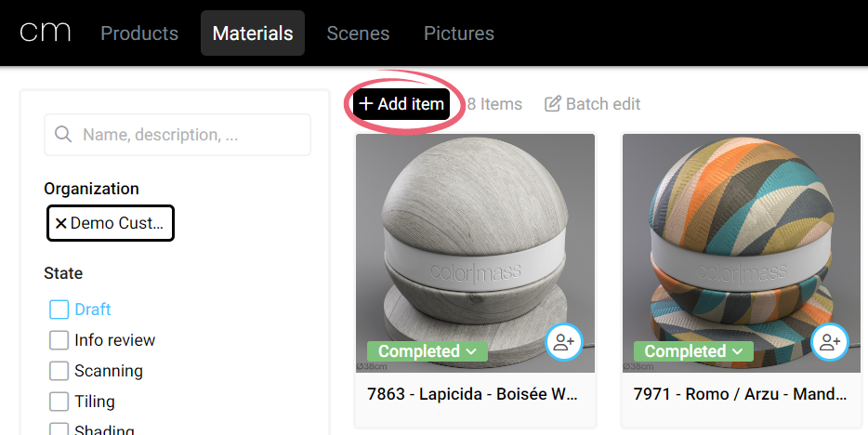The width and height of the screenshot is (868, 435).
Task: Remove Demo Customer organization filter via X
Action: 60,223
